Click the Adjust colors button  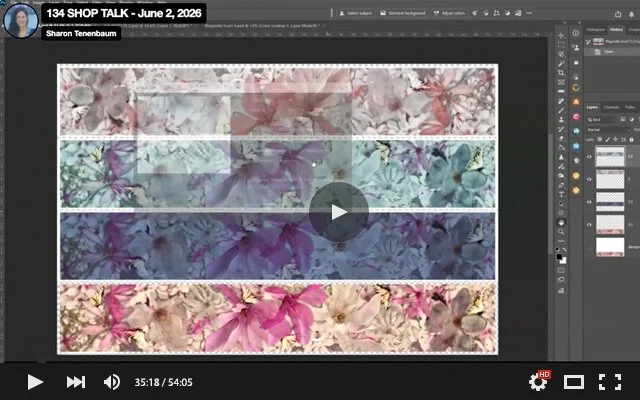point(449,13)
